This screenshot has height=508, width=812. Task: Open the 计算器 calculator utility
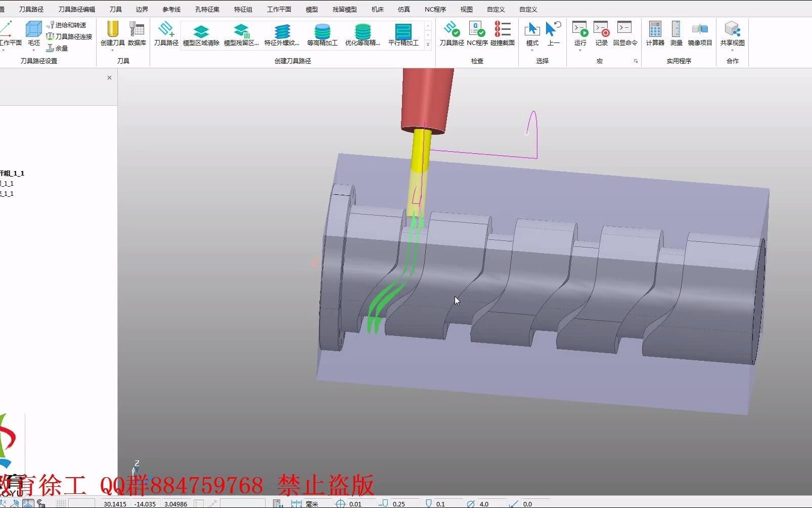pyautogui.click(x=655, y=33)
